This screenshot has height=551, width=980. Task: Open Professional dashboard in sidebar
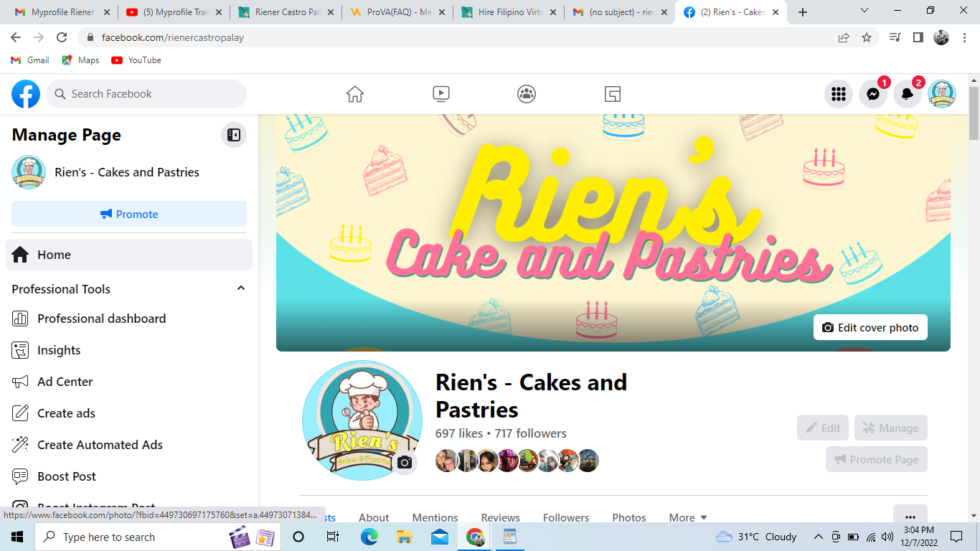(129, 319)
